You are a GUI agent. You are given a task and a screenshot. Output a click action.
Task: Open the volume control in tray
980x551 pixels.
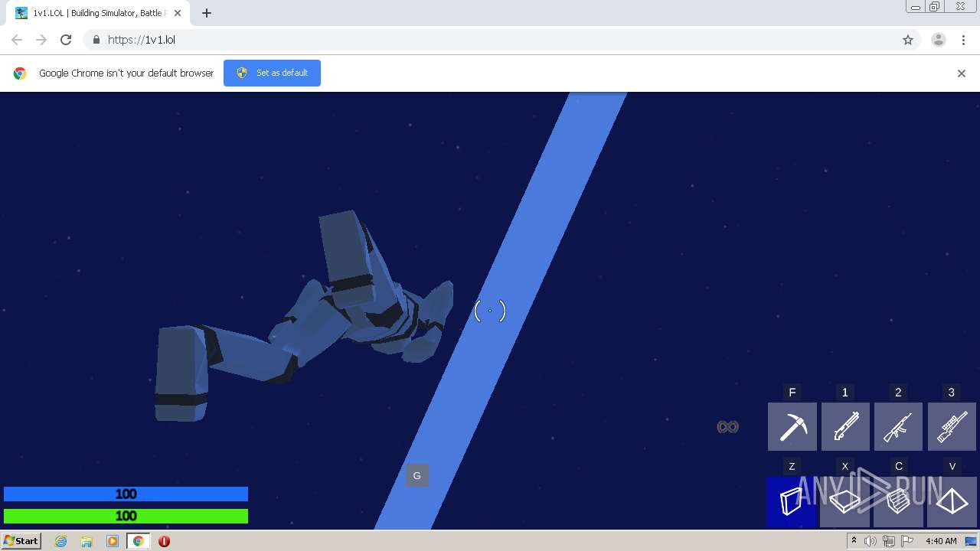click(x=871, y=541)
